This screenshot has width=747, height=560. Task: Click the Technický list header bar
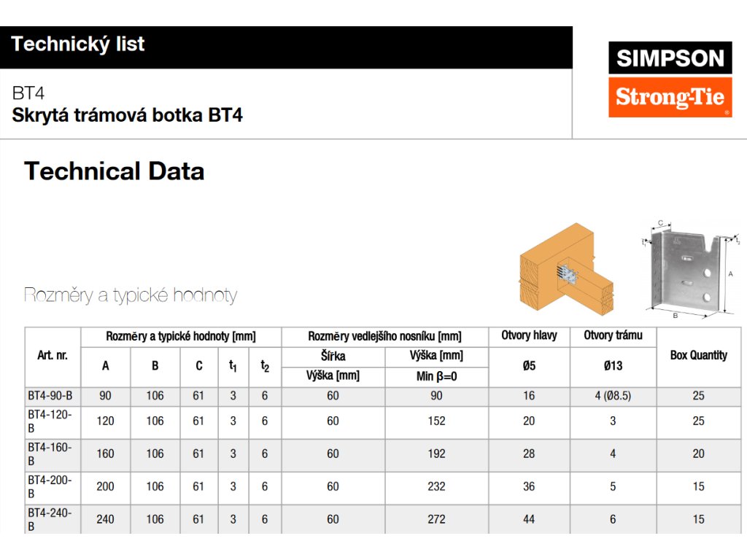tap(286, 45)
